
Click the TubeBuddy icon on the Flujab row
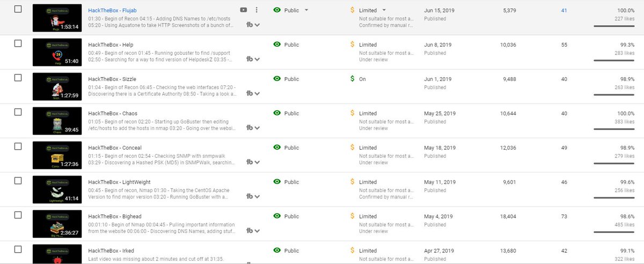(x=250, y=25)
